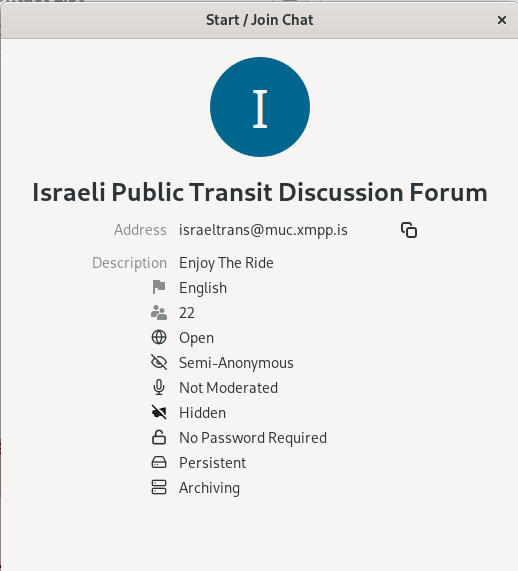Screen dimensions: 518x571
Task: Click the participants count people icon
Action: [x=159, y=312]
